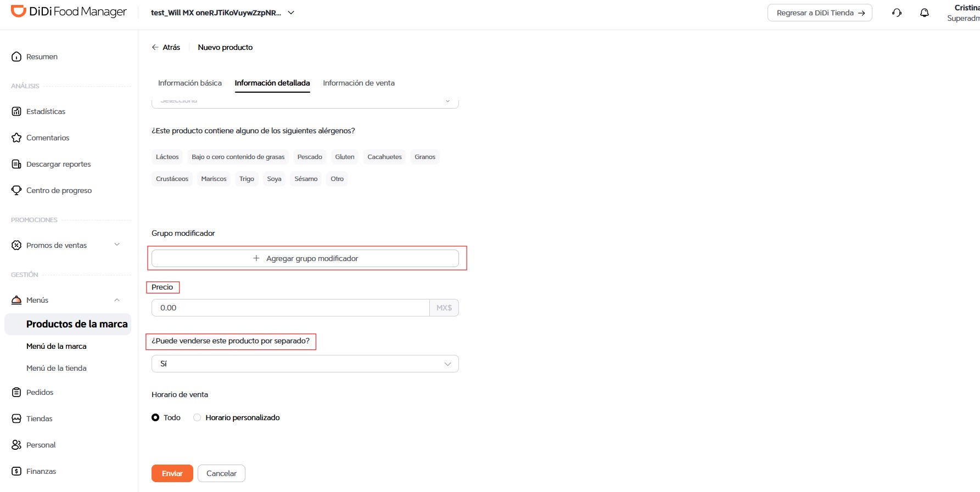Click the headset support icon
The height and width of the screenshot is (492, 980).
point(897,13)
